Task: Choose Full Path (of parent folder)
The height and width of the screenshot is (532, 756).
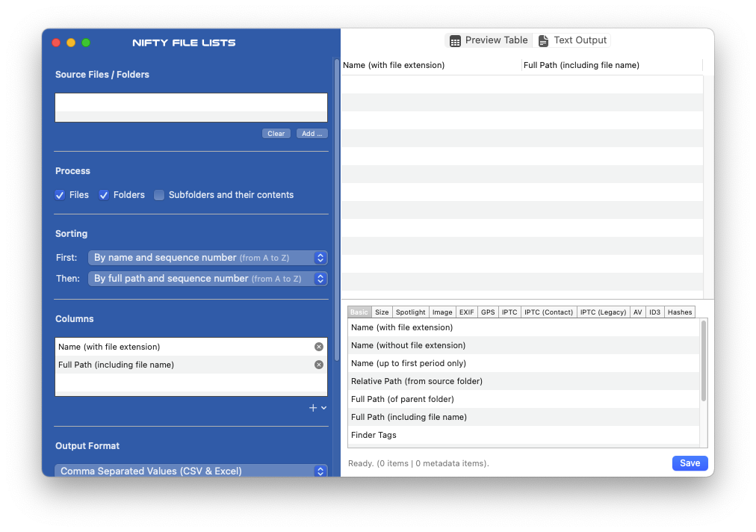Action: pos(524,399)
